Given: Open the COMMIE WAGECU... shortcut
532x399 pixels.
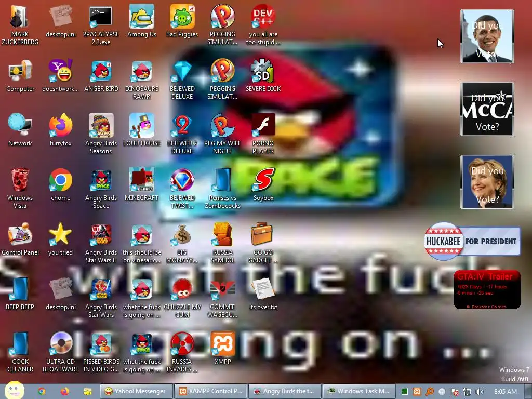Looking at the screenshot, I should tap(222, 298).
